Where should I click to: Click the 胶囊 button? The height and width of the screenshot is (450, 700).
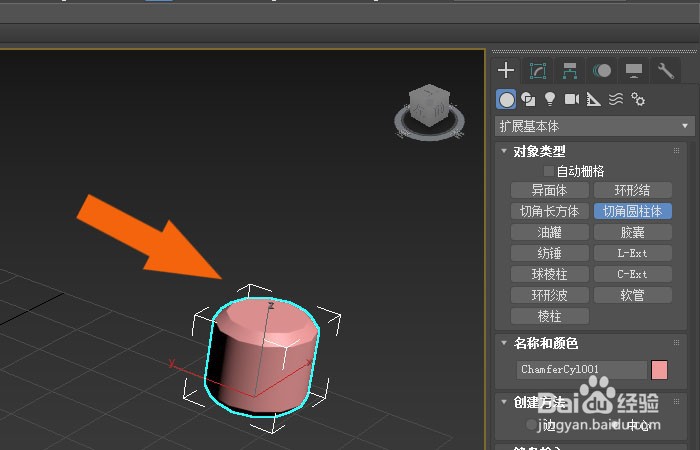(x=633, y=232)
